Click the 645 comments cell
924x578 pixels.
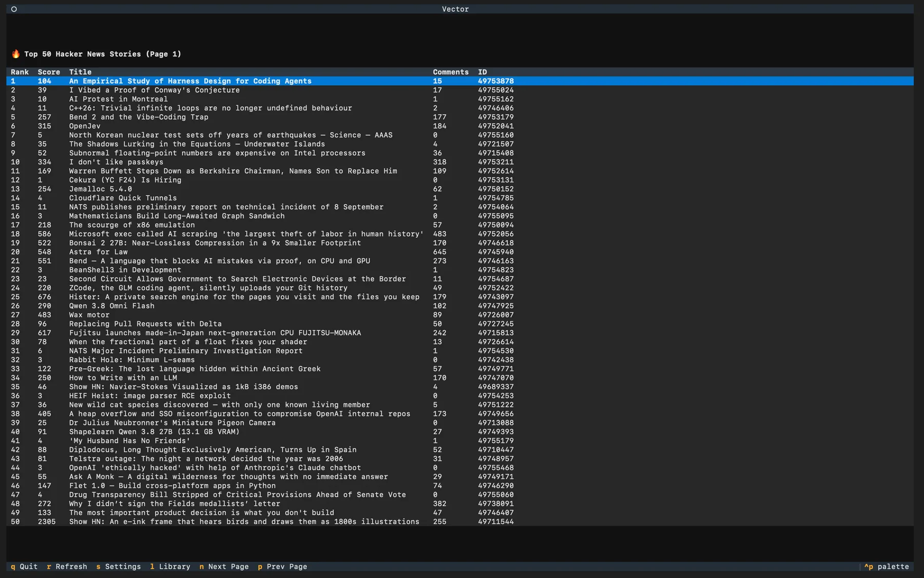pos(439,252)
